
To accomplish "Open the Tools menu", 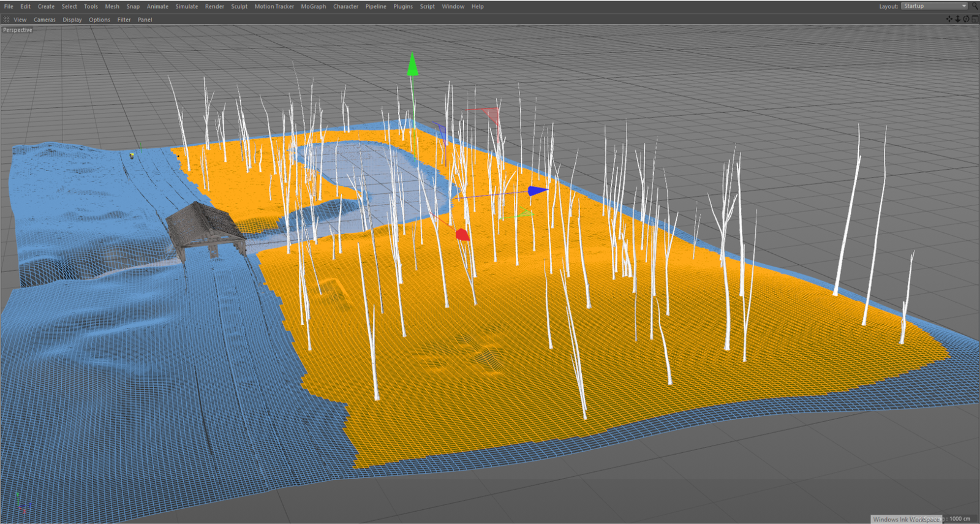I will tap(91, 7).
